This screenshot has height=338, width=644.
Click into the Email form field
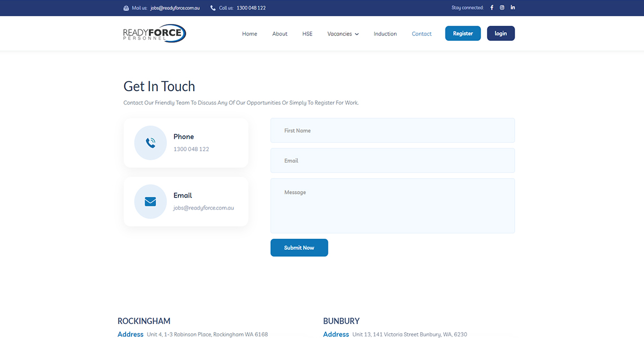pyautogui.click(x=392, y=160)
